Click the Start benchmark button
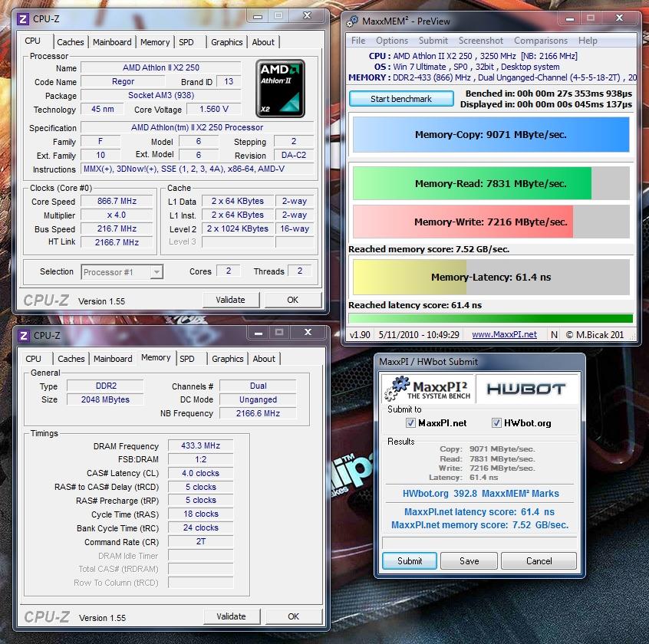Screen dimensions: 649x644 point(401,99)
